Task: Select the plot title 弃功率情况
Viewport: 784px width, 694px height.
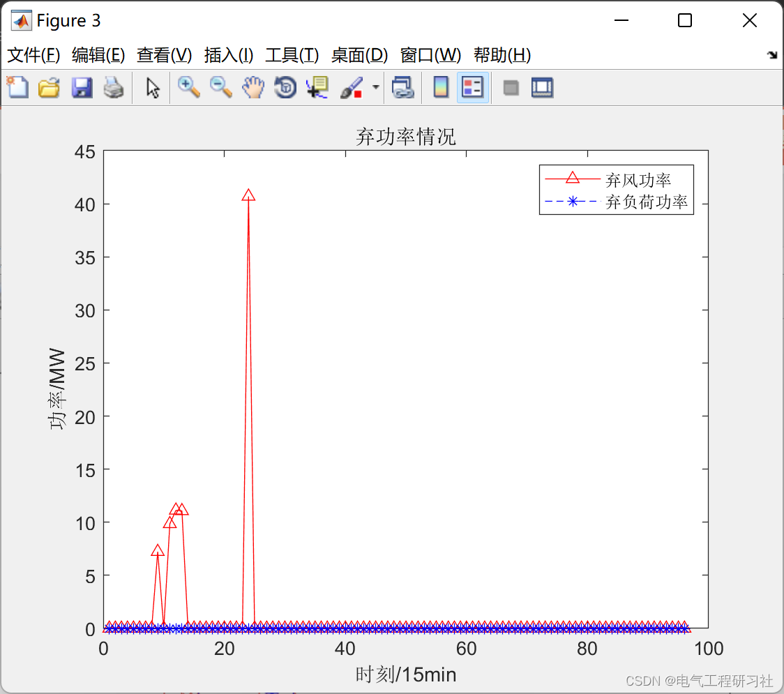Action: point(405,137)
